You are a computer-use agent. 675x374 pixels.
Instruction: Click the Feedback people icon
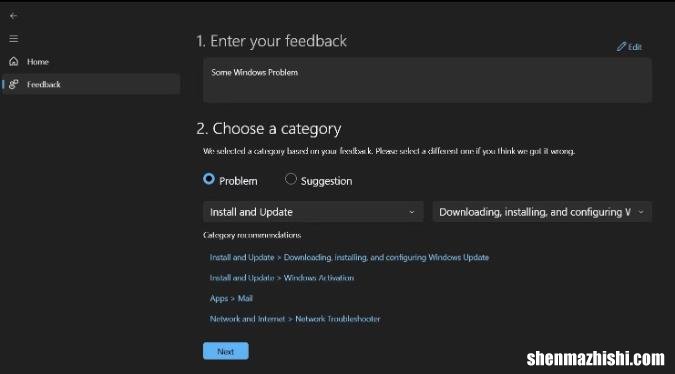coord(14,84)
